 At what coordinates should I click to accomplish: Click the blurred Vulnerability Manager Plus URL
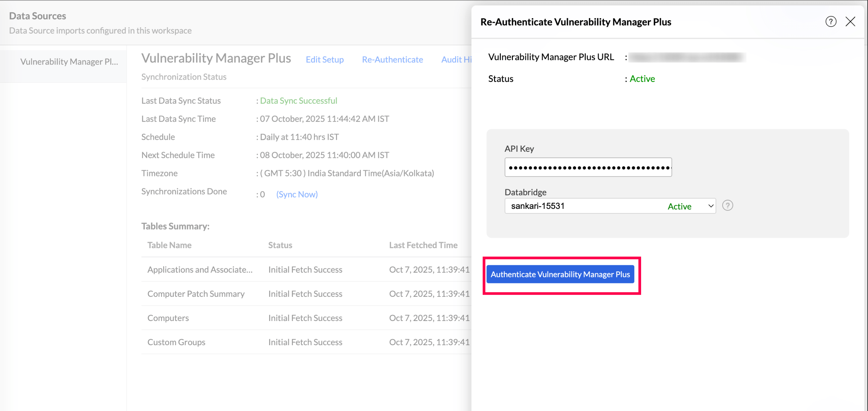click(687, 57)
